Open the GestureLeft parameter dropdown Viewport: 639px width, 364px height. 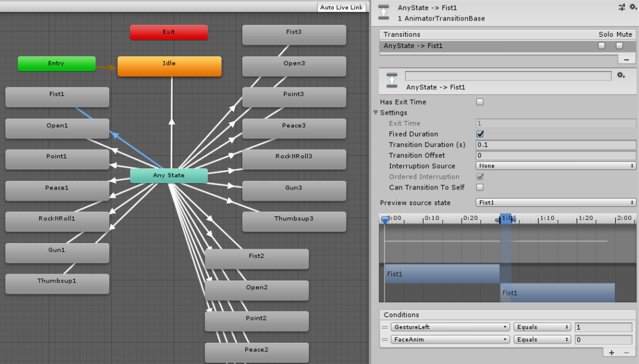(450, 327)
